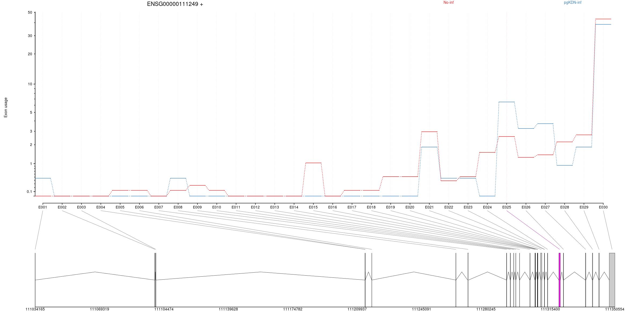Click exon label E008
The image size is (644, 322).
click(x=178, y=207)
